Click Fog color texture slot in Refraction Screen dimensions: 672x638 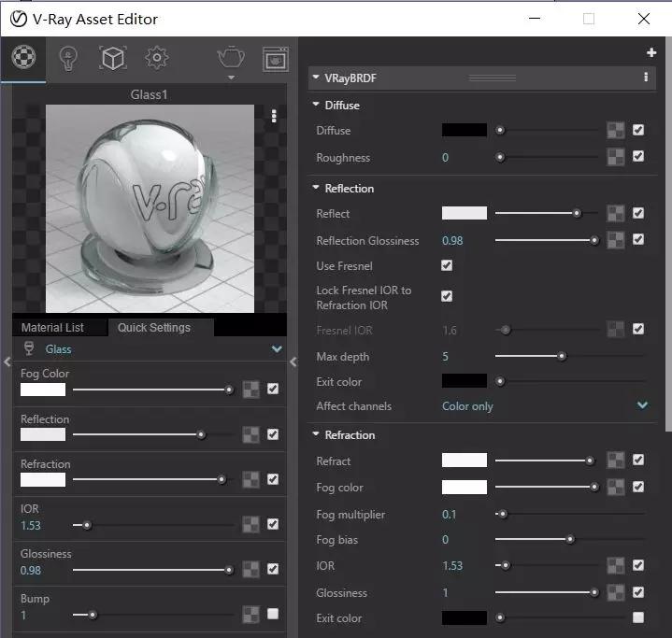point(615,488)
